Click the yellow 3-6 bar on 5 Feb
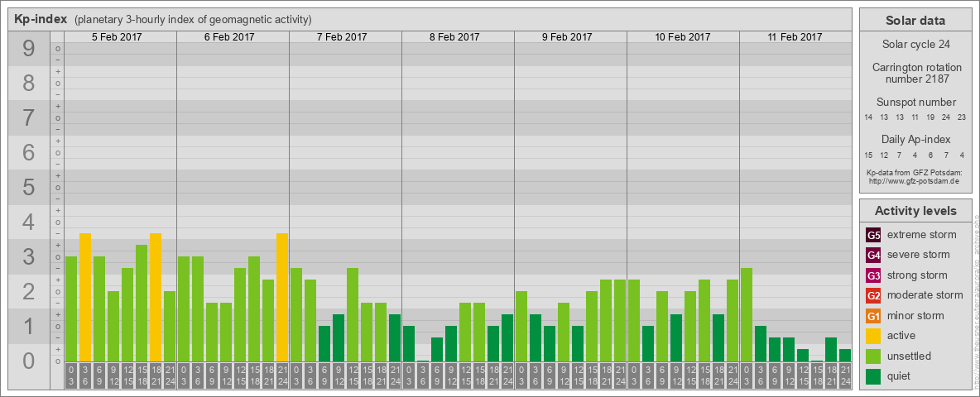The image size is (980, 397). pyautogui.click(x=85, y=297)
